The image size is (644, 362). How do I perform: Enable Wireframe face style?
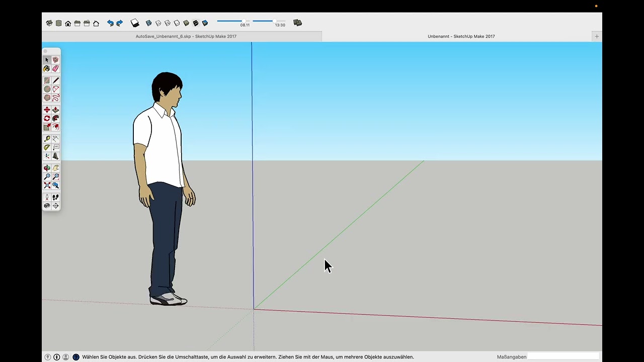pos(168,23)
